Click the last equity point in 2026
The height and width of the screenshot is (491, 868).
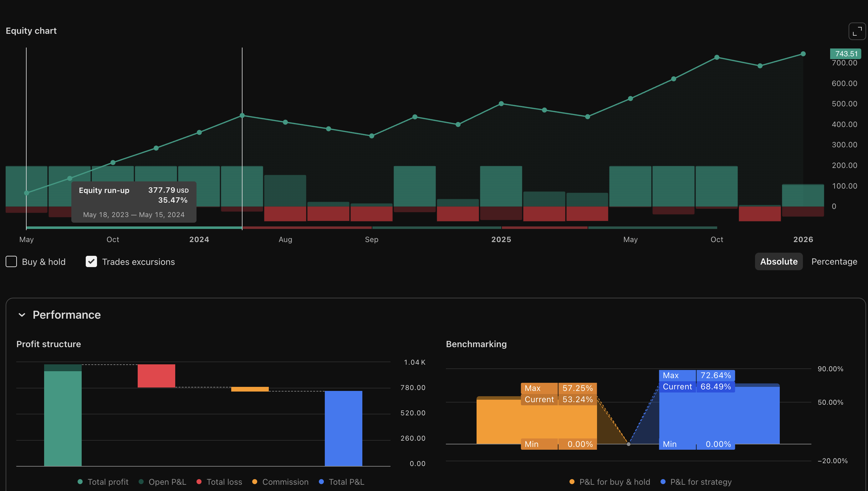tap(803, 54)
